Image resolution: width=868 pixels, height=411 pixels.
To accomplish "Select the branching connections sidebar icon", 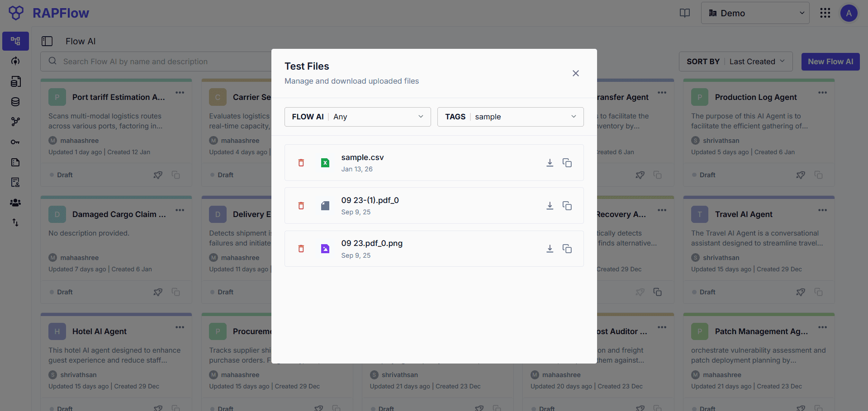I will tap(15, 122).
